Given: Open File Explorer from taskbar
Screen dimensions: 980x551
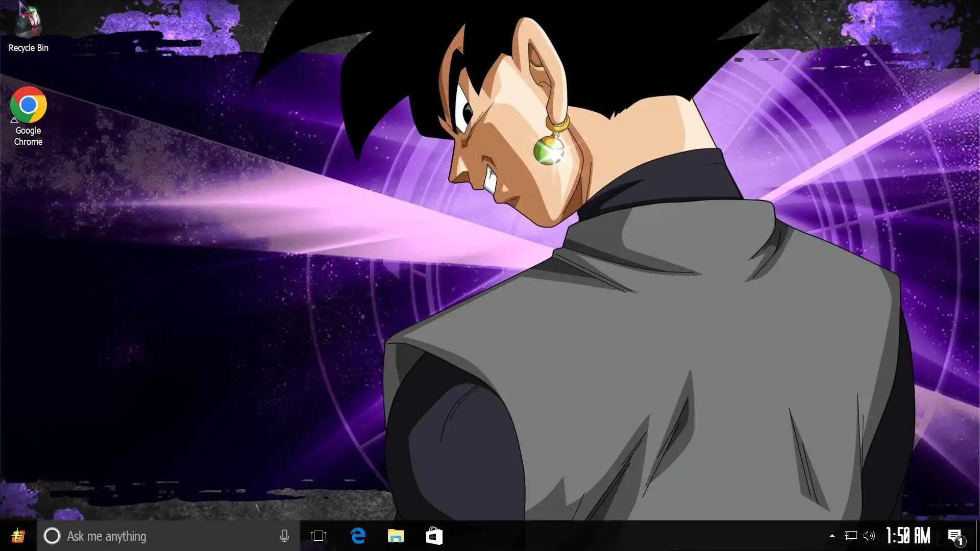Looking at the screenshot, I should pos(396,536).
